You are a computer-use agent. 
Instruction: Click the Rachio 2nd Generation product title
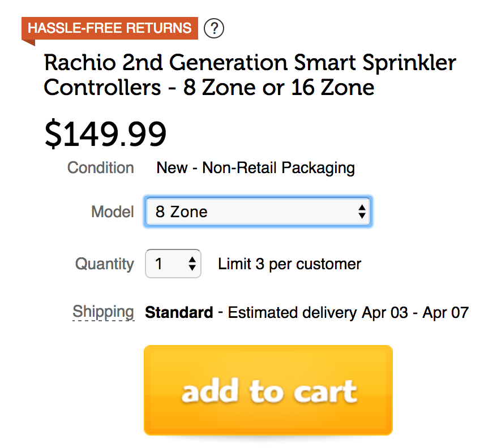click(250, 63)
